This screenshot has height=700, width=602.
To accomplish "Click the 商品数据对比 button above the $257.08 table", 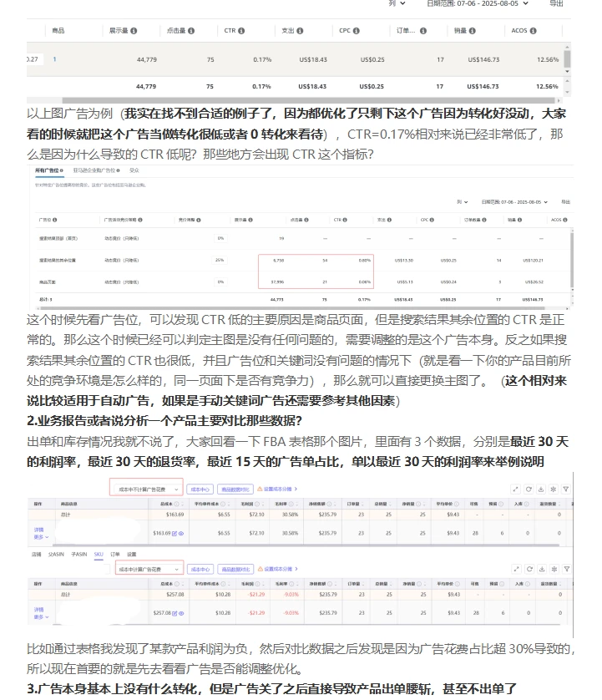I will (x=235, y=570).
